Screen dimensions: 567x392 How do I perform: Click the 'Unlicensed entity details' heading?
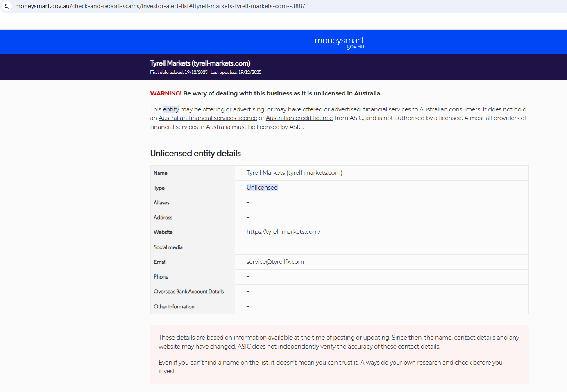click(195, 153)
